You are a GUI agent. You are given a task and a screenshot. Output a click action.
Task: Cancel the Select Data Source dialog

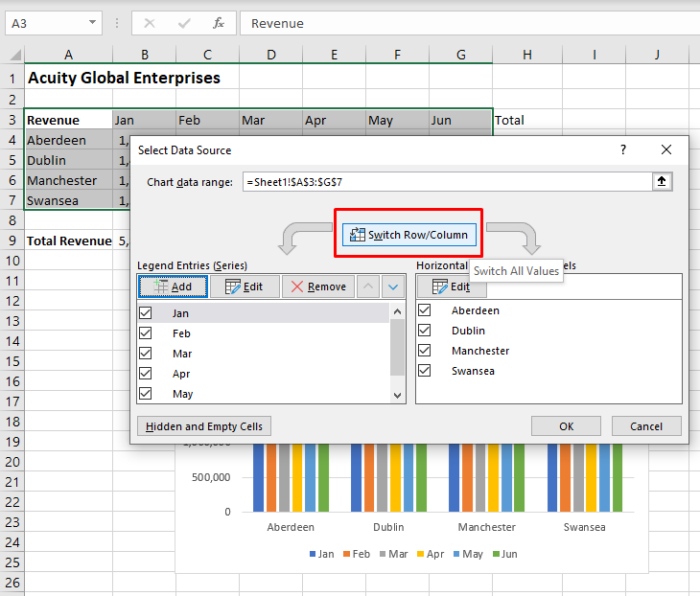tap(646, 426)
